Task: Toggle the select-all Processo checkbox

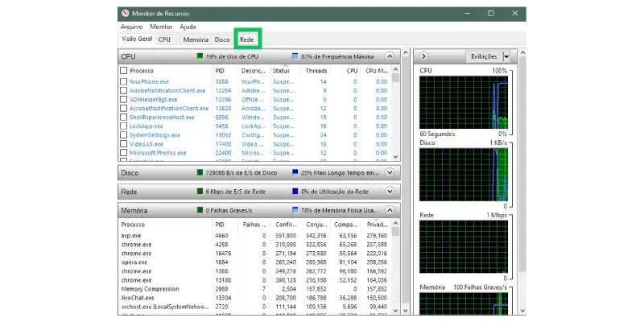Action: [123, 71]
